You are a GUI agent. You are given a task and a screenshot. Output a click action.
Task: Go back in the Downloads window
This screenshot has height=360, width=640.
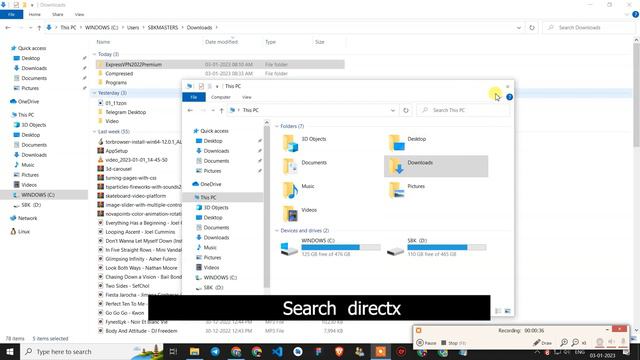point(8,28)
